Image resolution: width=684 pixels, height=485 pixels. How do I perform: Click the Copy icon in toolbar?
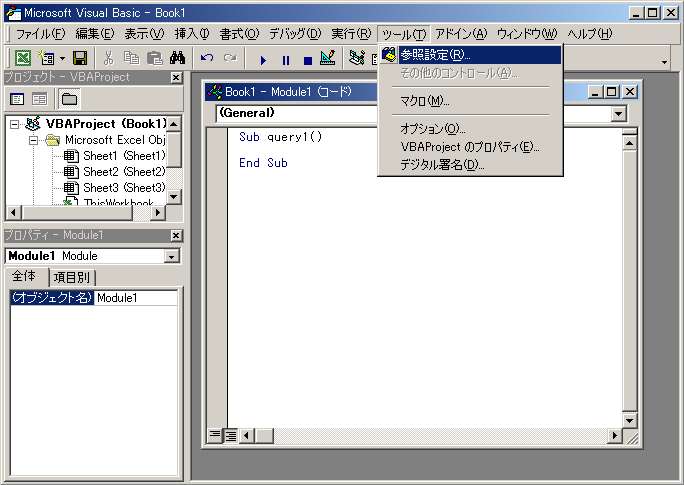[x=131, y=58]
